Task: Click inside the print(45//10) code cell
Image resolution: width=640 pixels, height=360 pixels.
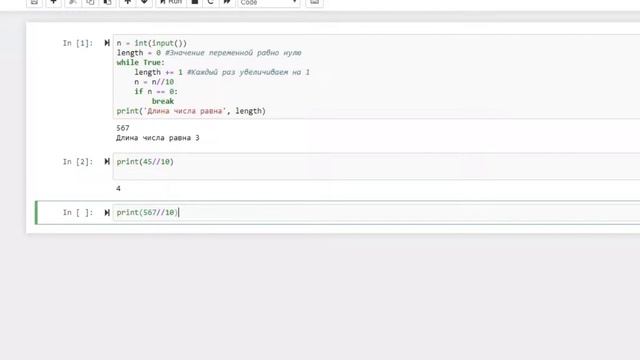Action: [x=376, y=166]
